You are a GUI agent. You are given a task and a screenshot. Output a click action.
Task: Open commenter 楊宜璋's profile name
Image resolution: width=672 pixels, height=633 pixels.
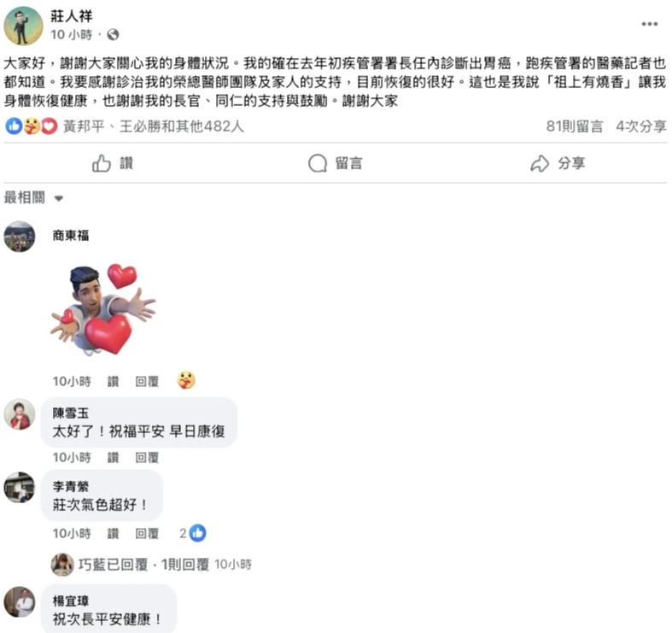(71, 601)
